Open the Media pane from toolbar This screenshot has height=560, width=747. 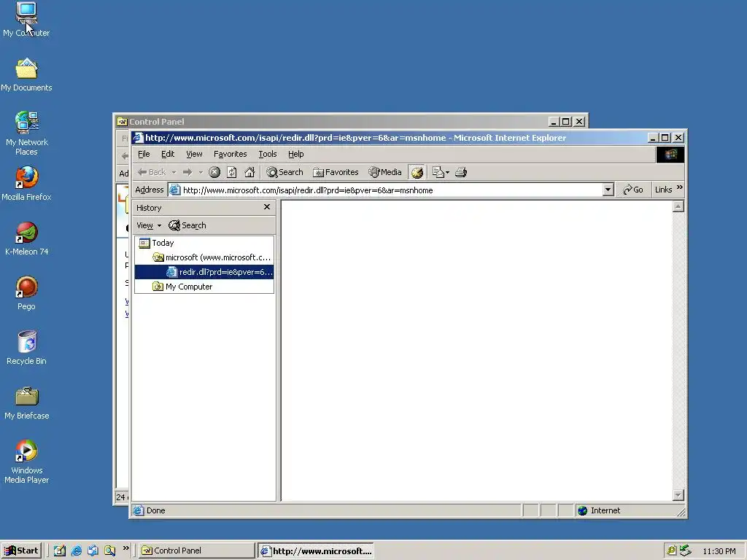(385, 172)
